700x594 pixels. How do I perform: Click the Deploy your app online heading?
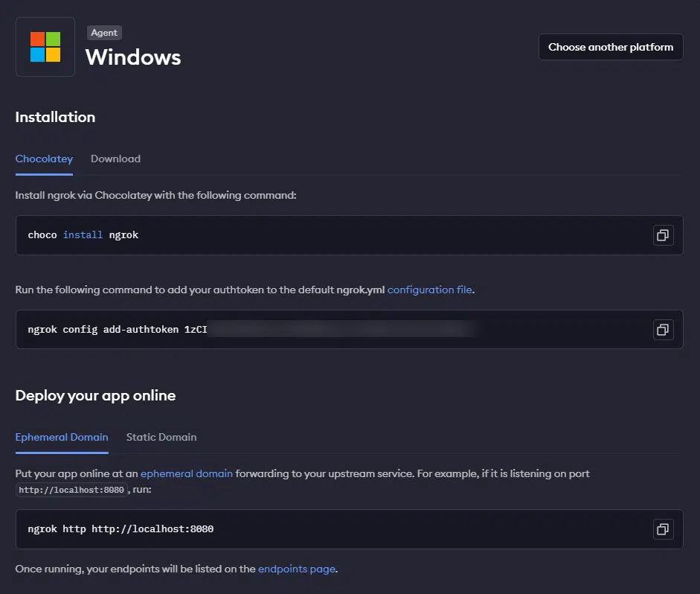[x=95, y=396]
